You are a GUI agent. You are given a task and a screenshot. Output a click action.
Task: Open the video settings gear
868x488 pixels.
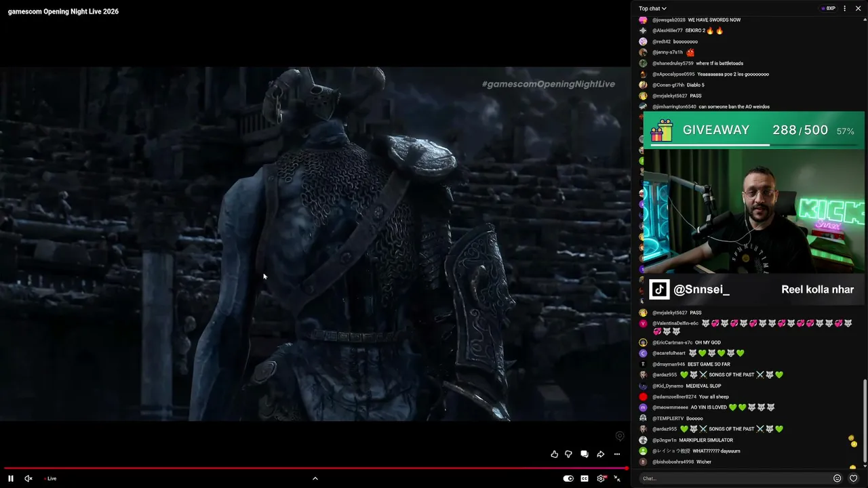point(601,479)
